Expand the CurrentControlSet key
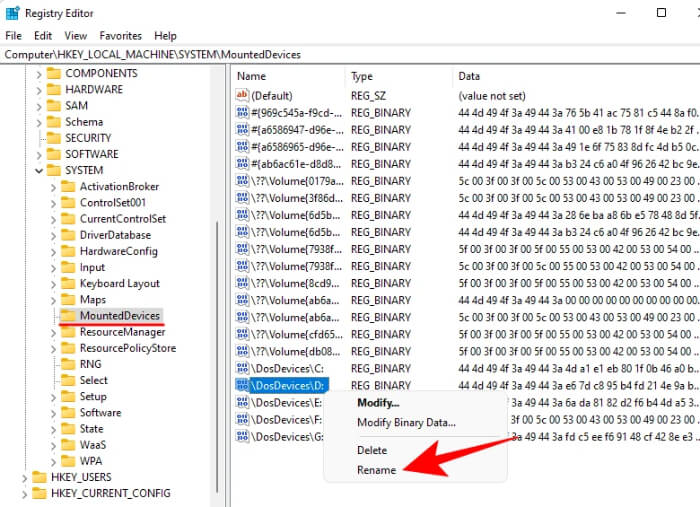This screenshot has width=700, height=507. click(53, 219)
